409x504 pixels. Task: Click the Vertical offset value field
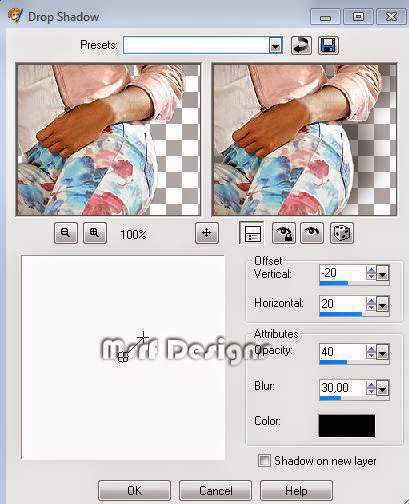tap(343, 273)
